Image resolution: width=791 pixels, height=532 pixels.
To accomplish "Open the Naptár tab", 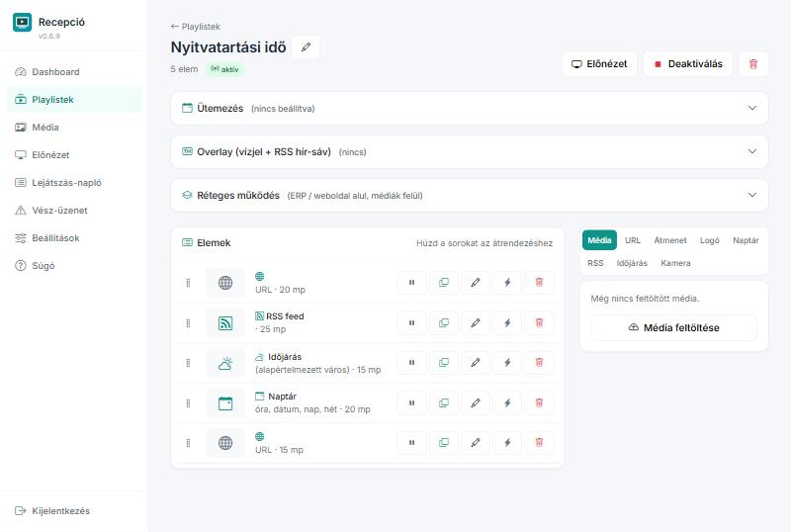I will [746, 240].
